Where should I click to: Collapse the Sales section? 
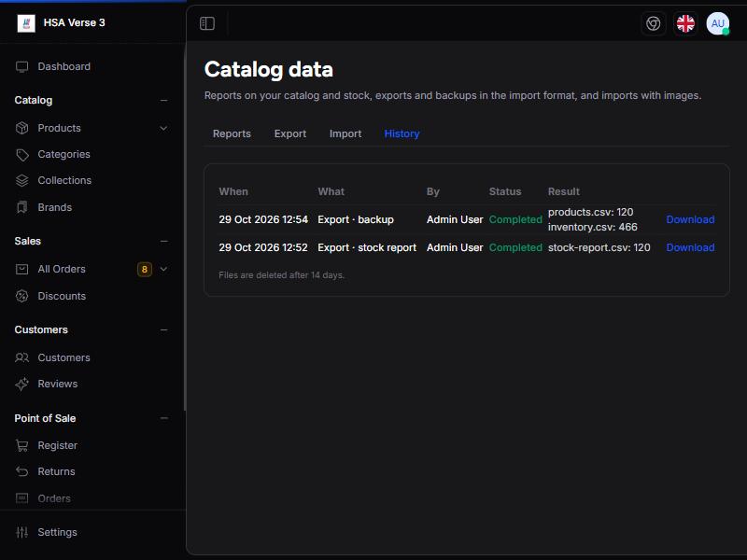[164, 242]
